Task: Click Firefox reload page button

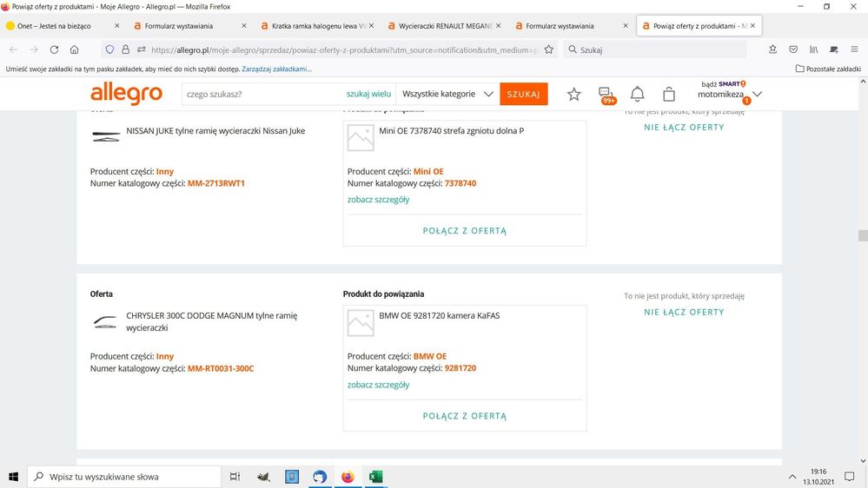Action: coord(54,49)
